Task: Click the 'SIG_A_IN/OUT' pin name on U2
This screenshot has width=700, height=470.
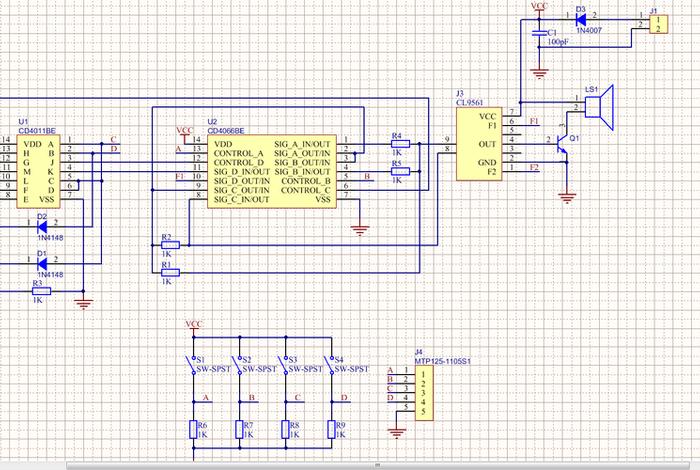Action: 302,144
